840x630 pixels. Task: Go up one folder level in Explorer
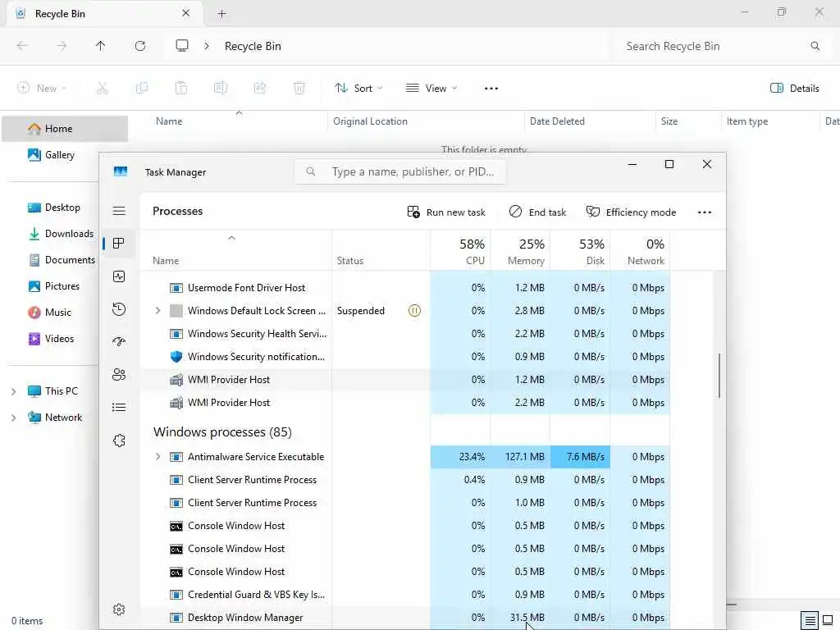click(101, 46)
